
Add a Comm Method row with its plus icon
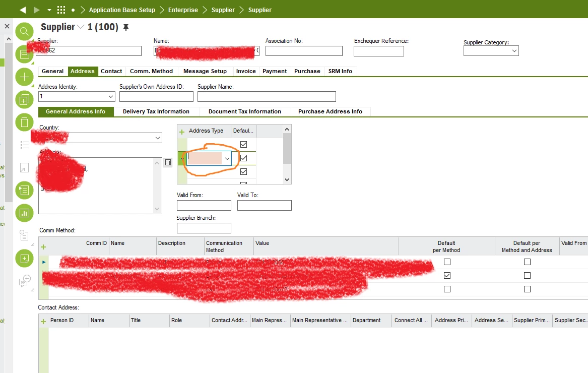point(43,247)
